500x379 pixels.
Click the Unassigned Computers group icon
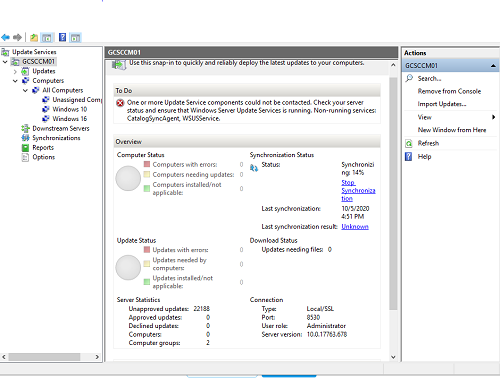click(x=46, y=100)
